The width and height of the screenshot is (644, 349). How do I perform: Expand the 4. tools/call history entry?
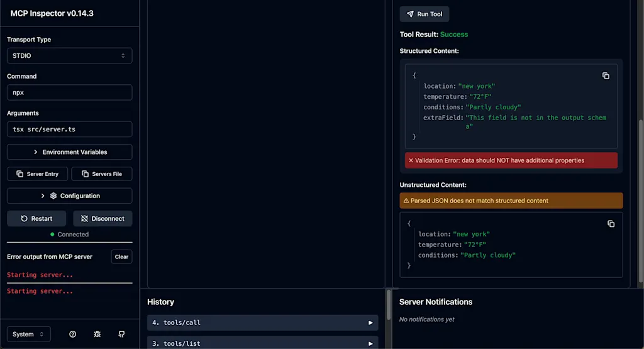coord(262,323)
